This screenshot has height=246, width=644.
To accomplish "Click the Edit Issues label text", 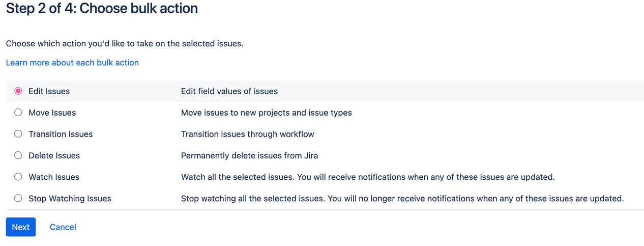I will pos(49,91).
